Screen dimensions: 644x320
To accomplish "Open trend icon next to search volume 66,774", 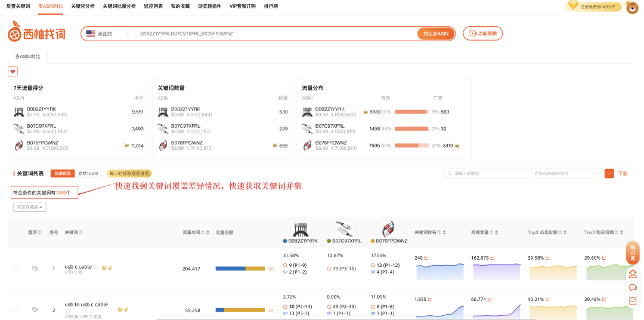I will pyautogui.click(x=490, y=299).
